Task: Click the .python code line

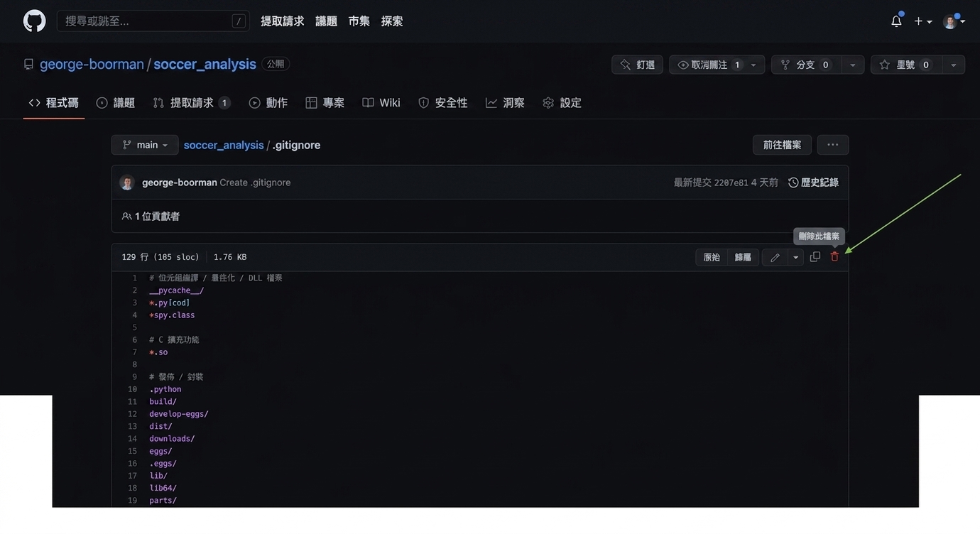Action: pos(165,389)
